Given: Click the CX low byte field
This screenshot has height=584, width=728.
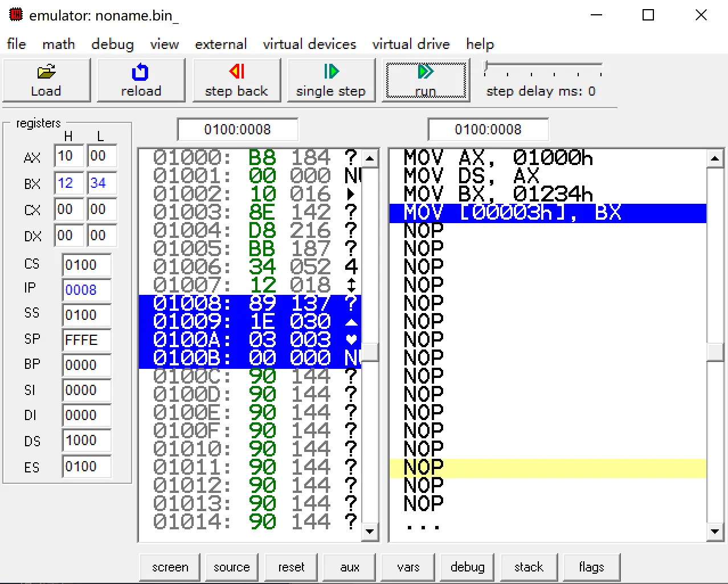Looking at the screenshot, I should click(x=102, y=209).
